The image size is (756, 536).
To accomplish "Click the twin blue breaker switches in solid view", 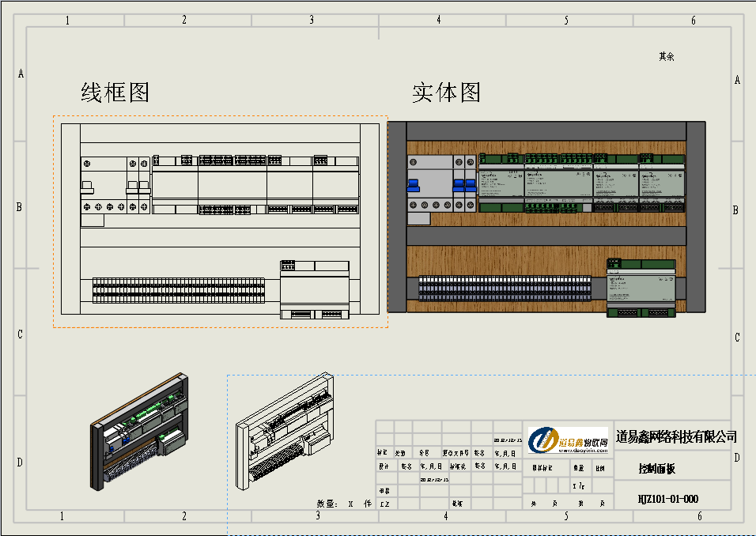I will pyautogui.click(x=464, y=187).
